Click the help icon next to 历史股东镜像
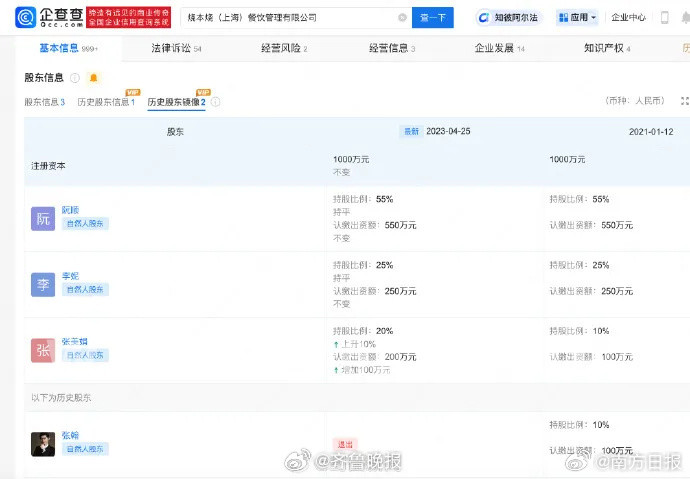This screenshot has height=479, width=690. pos(216,102)
